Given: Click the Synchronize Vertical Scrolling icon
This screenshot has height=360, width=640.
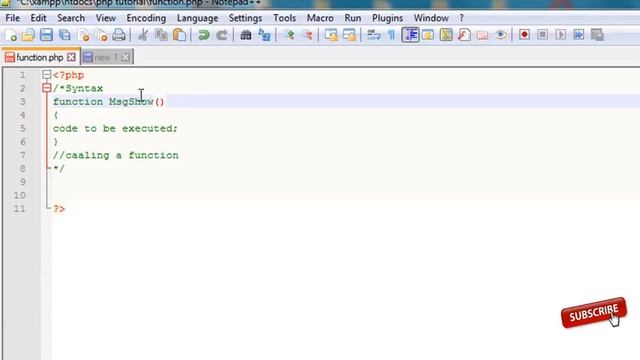Looking at the screenshot, I should coord(331,35).
